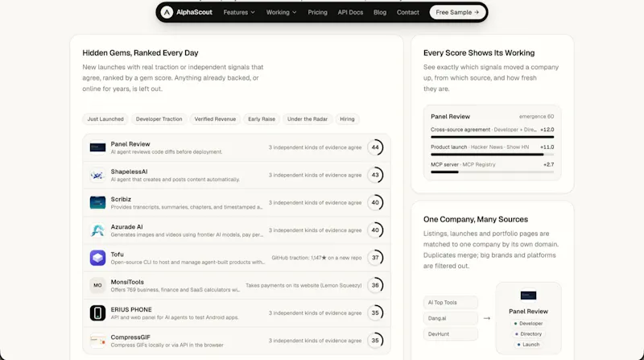Screen dimensions: 644x360
Task: Open the ERIUS PHONE listing title
Action: [131, 309]
